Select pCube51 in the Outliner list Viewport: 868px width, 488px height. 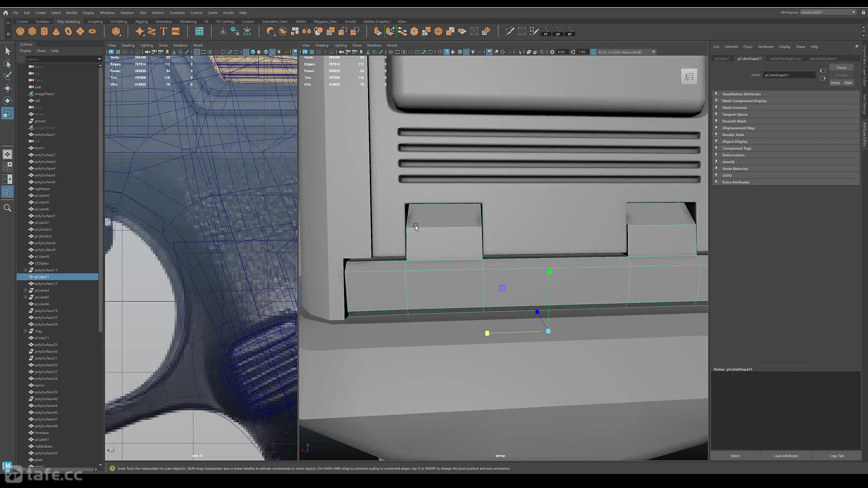pyautogui.click(x=57, y=277)
